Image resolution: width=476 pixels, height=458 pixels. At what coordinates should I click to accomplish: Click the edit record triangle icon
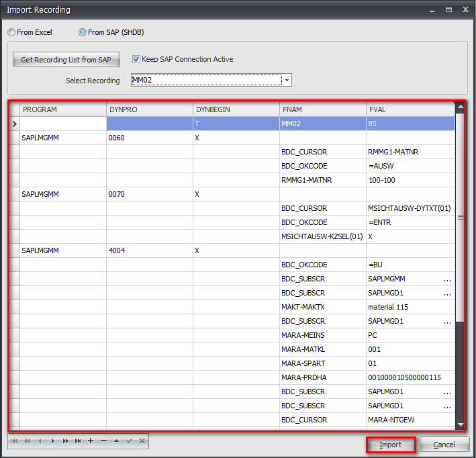(116, 441)
